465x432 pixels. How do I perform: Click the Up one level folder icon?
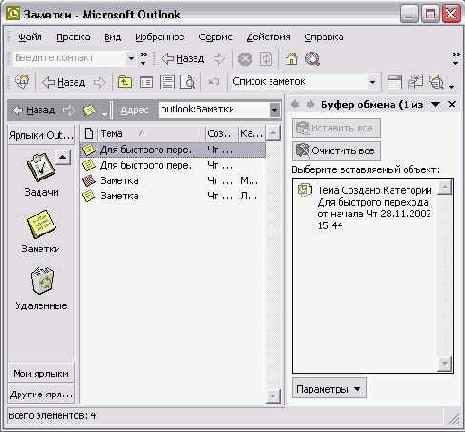125,82
